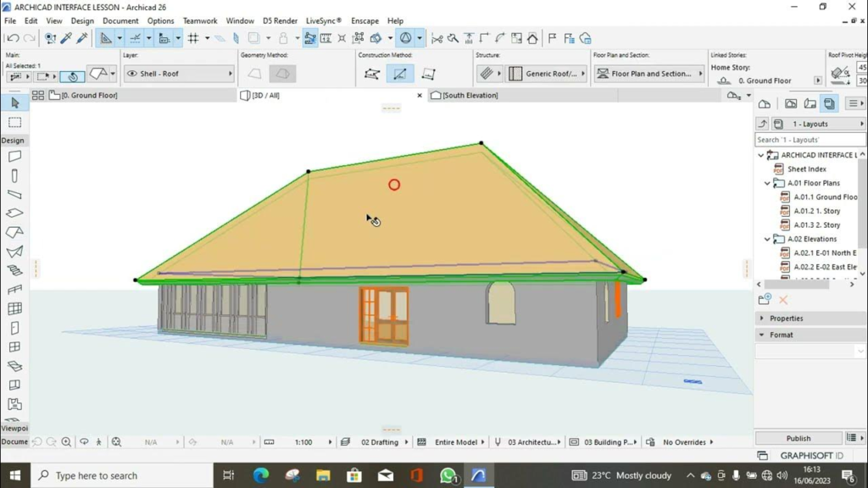Screen dimensions: 868x488
Task: Choose the Column tool
Action: [x=15, y=176]
